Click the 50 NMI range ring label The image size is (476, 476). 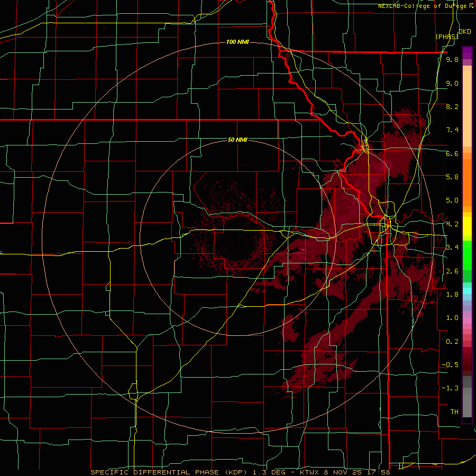[237, 140]
